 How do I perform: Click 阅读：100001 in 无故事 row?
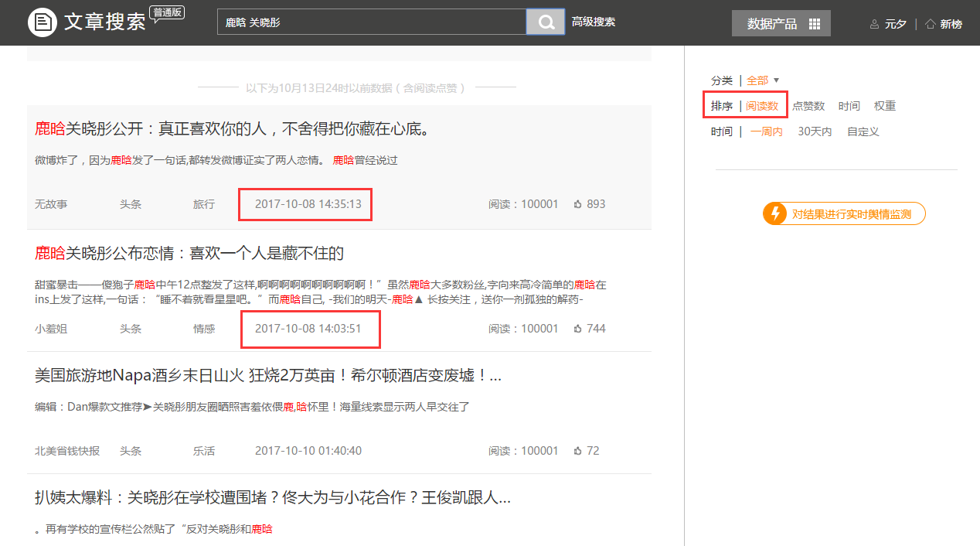click(x=523, y=204)
